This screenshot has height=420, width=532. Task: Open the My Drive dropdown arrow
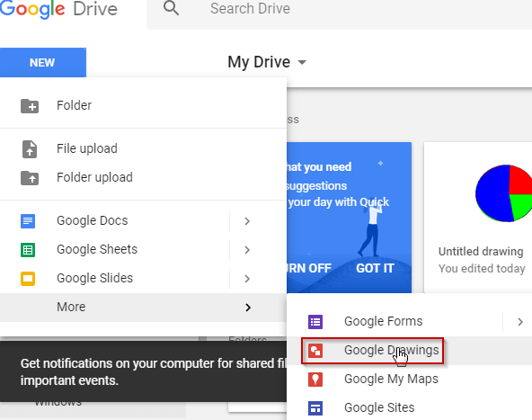(x=302, y=62)
